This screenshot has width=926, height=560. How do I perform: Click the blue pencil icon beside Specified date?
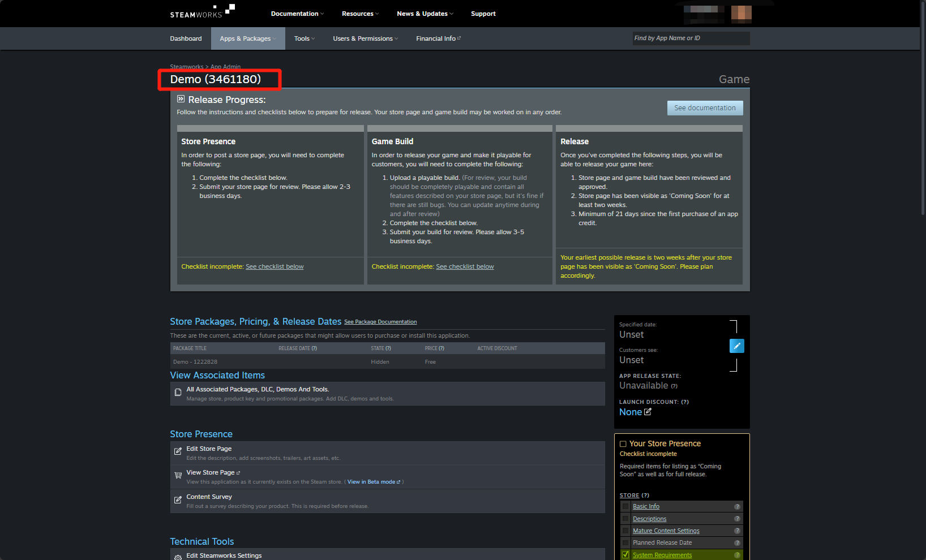(736, 346)
